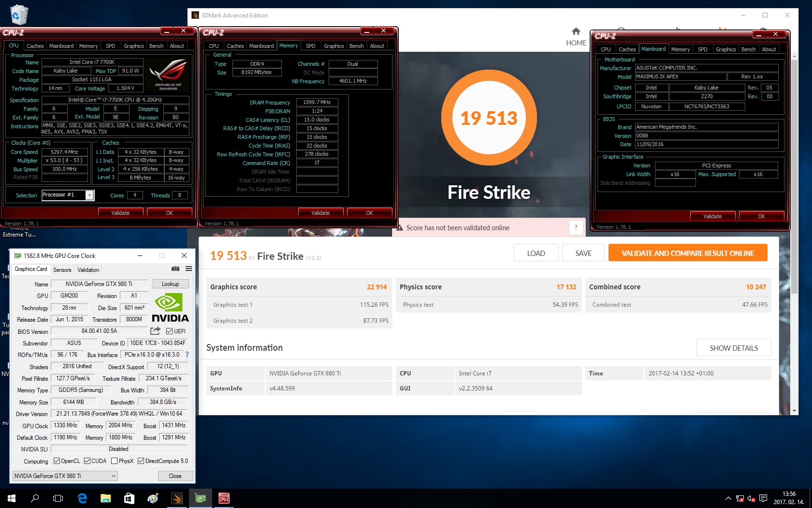The height and width of the screenshot is (508, 812).
Task: Click the GPU-Z title bar icon
Action: coord(18,255)
